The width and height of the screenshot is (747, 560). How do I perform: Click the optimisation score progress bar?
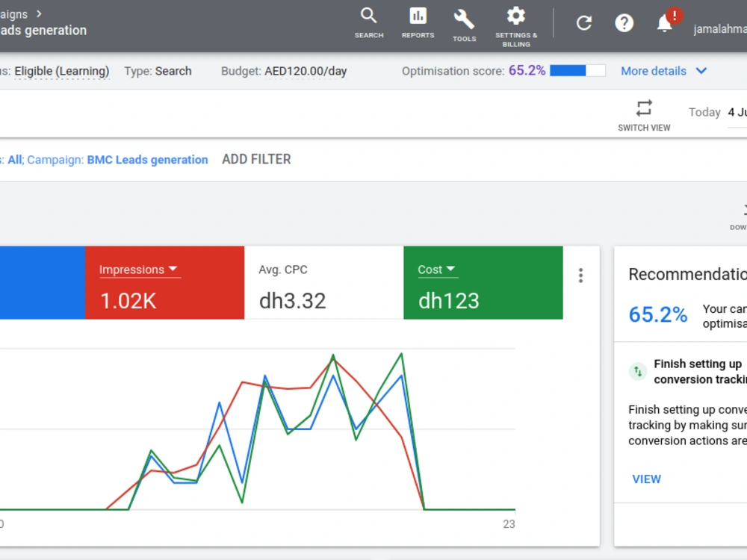click(x=577, y=70)
